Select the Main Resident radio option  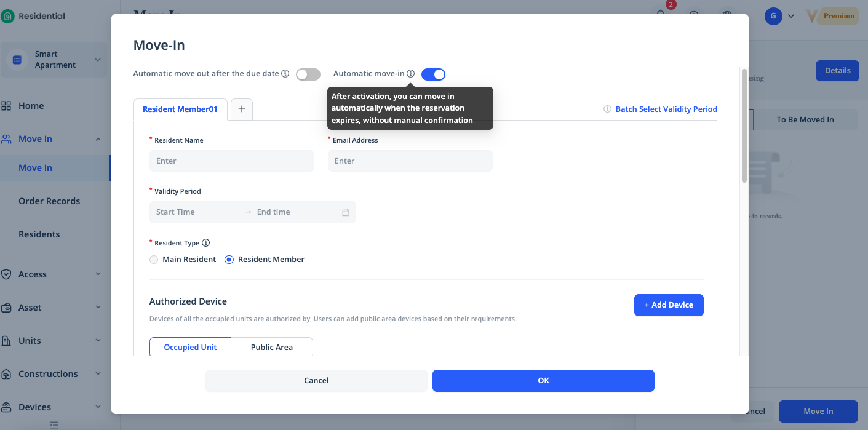154,260
